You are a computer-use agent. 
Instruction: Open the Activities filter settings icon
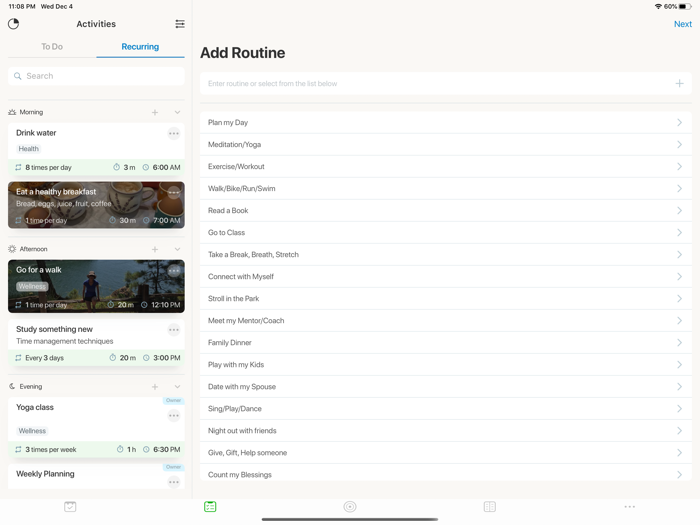tap(180, 24)
